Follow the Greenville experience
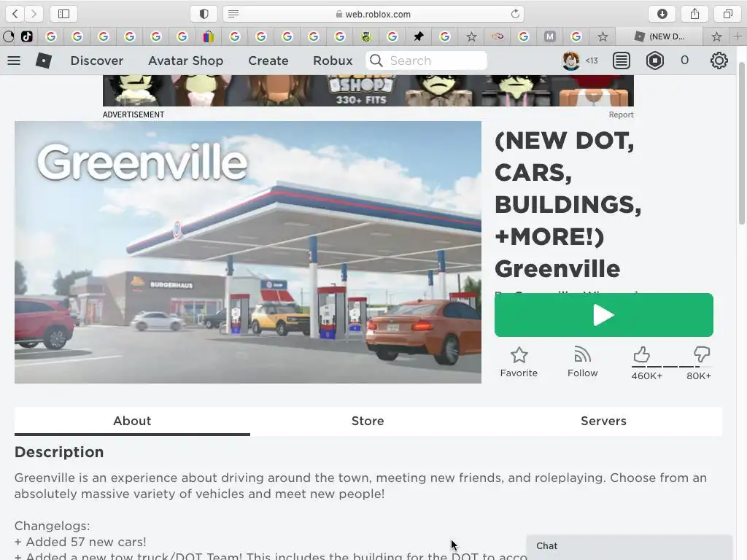 582,362
